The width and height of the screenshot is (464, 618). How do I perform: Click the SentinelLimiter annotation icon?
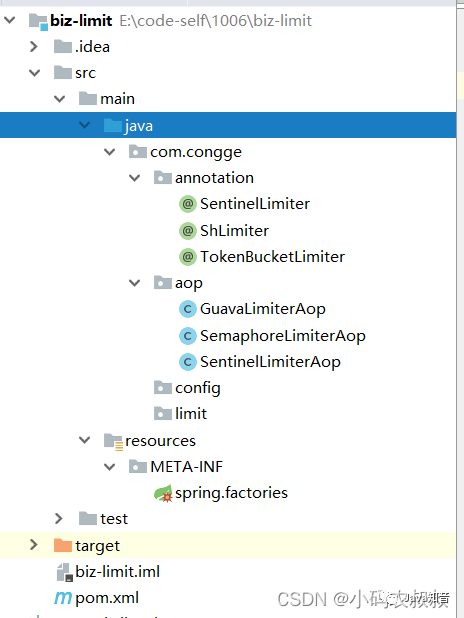pyautogui.click(x=188, y=204)
